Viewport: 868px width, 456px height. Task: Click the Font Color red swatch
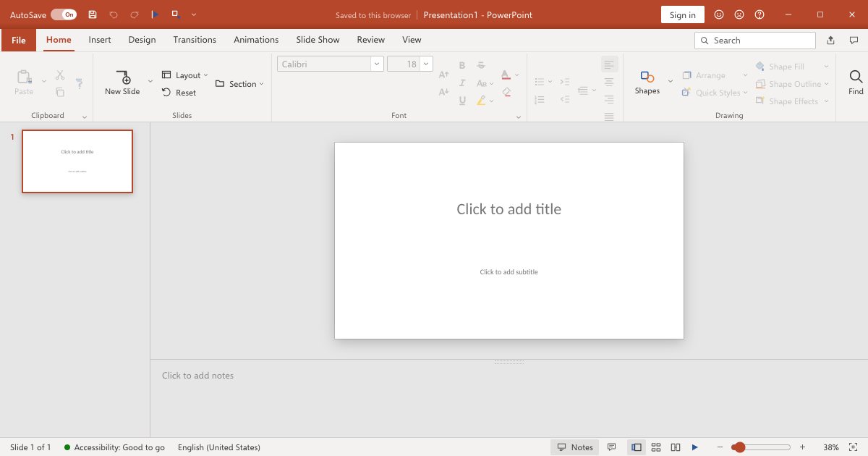(x=506, y=75)
